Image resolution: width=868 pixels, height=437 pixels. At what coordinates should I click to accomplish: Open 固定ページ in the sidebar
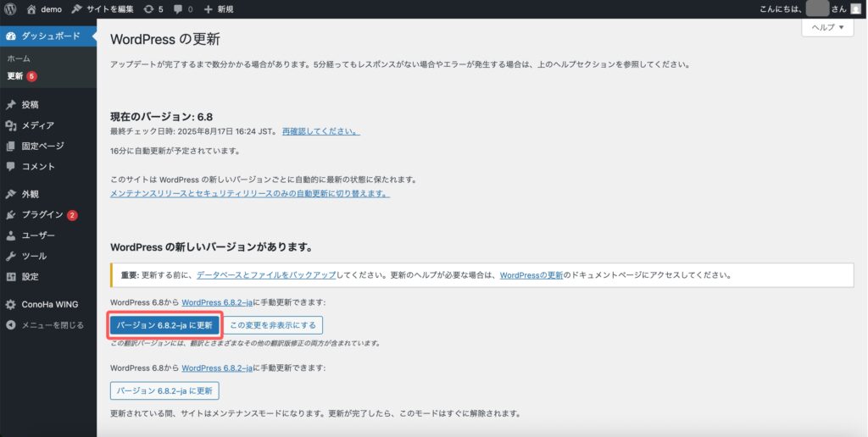pos(42,146)
